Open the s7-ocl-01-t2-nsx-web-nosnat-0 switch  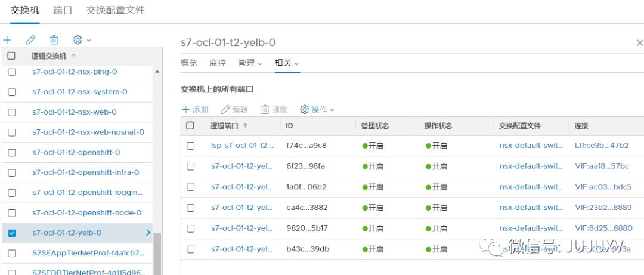(88, 132)
